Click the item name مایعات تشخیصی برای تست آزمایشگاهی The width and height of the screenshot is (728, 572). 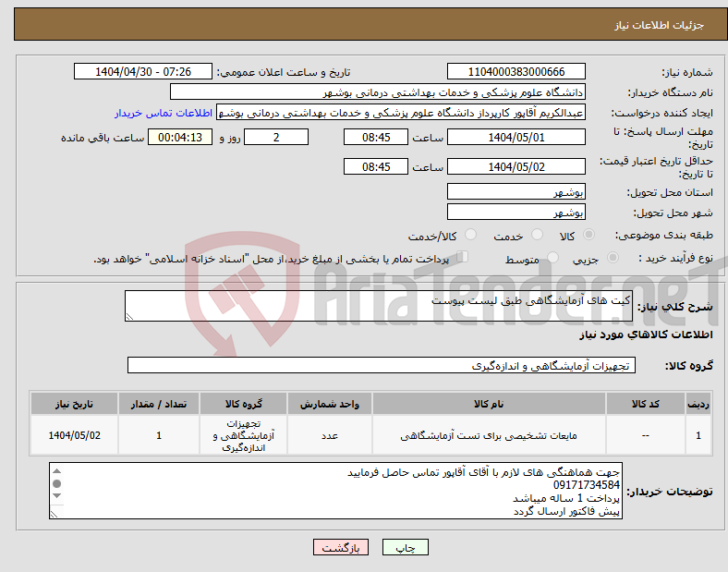point(489,436)
